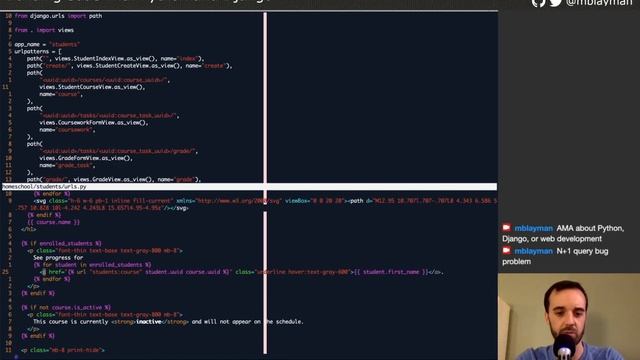
Task: Place cursor on views.StudentCreateView.as_view() path
Action: coord(129,66)
